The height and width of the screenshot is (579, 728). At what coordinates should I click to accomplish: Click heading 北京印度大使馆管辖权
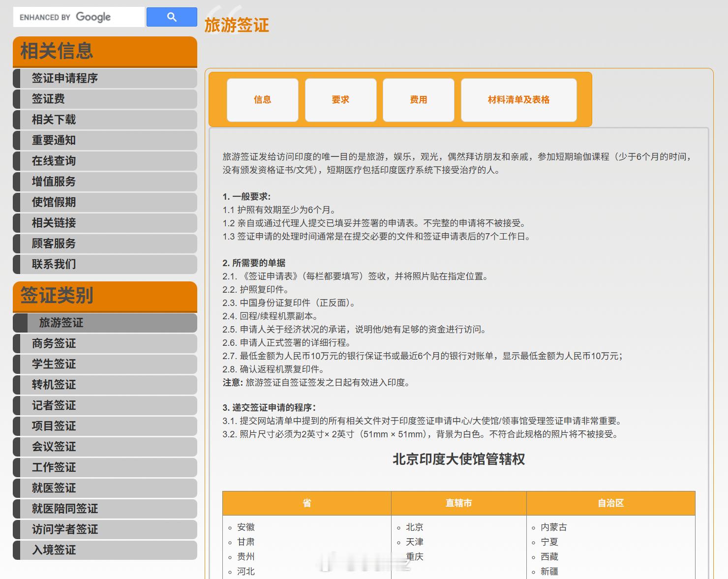coord(458,459)
